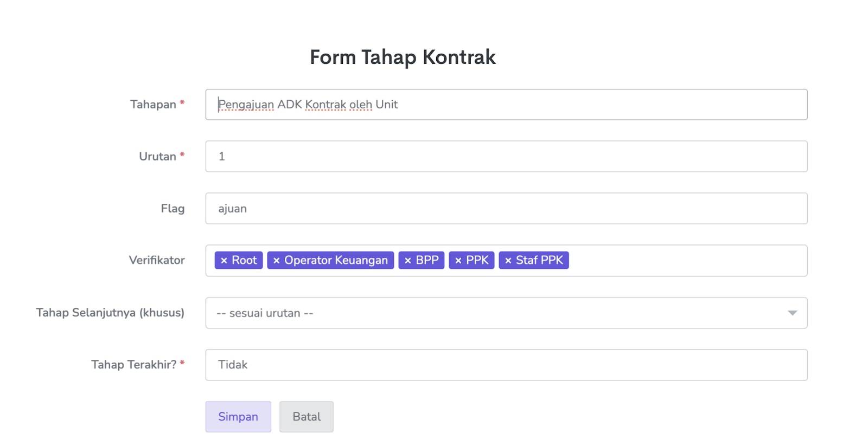The height and width of the screenshot is (446, 868).
Task: Cancel the form with Batal
Action: (307, 417)
